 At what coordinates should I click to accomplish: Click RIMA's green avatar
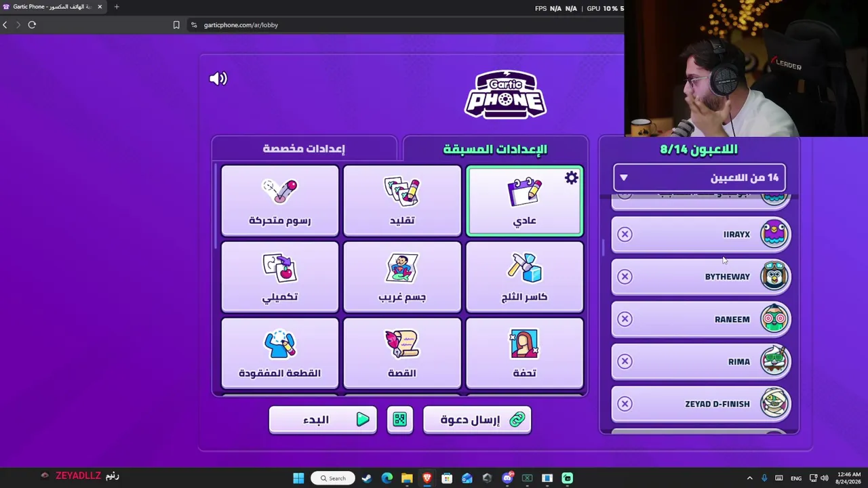pos(774,361)
